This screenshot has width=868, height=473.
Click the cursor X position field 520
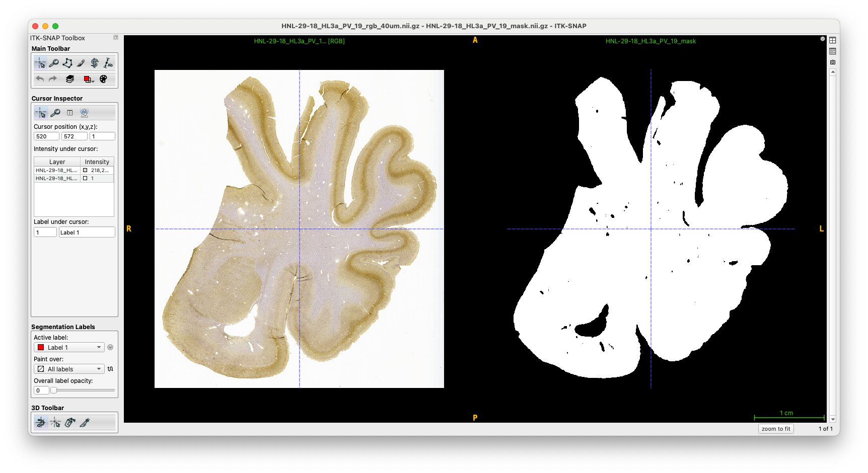pos(46,136)
